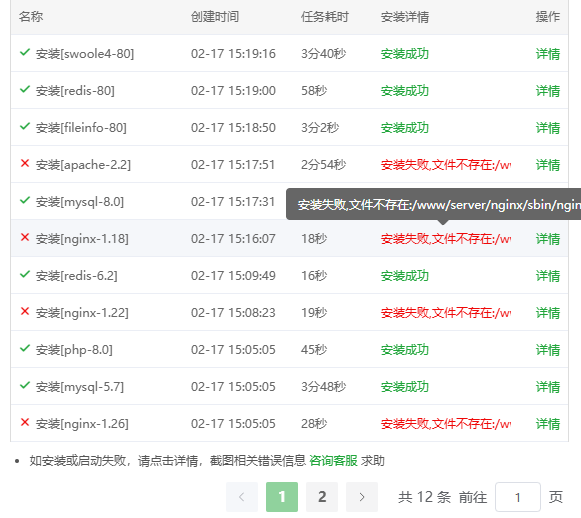The image size is (581, 518).
Task: Click green checkmark beside redis-6.2
Action: pos(25,274)
